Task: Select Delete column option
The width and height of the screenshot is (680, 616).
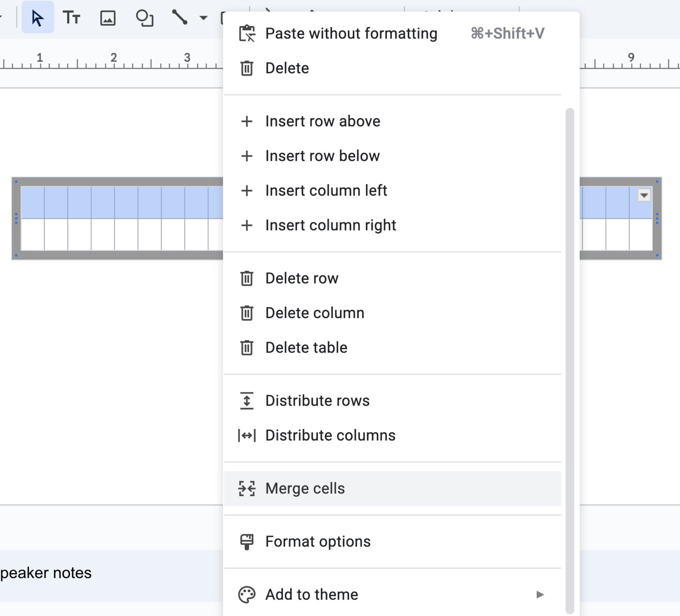Action: pyautogui.click(x=392, y=313)
